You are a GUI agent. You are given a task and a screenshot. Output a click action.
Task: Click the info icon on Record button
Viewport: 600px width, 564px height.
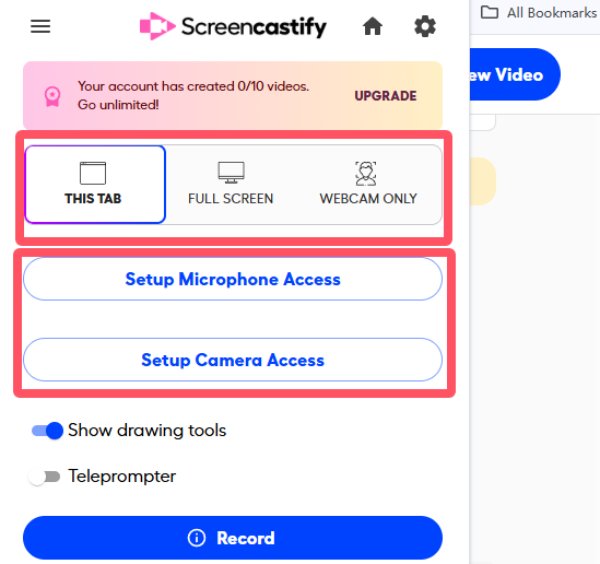(x=198, y=538)
